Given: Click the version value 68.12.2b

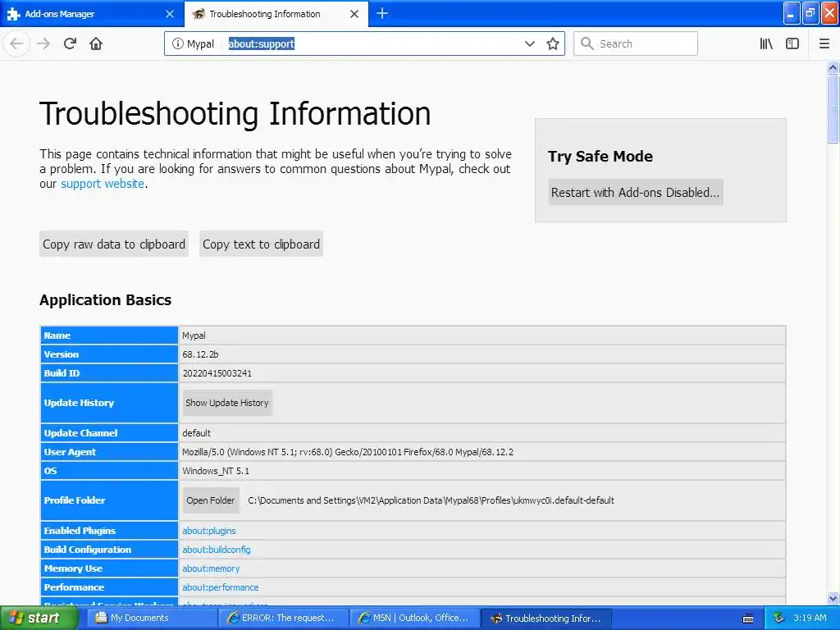Looking at the screenshot, I should click(x=200, y=354).
